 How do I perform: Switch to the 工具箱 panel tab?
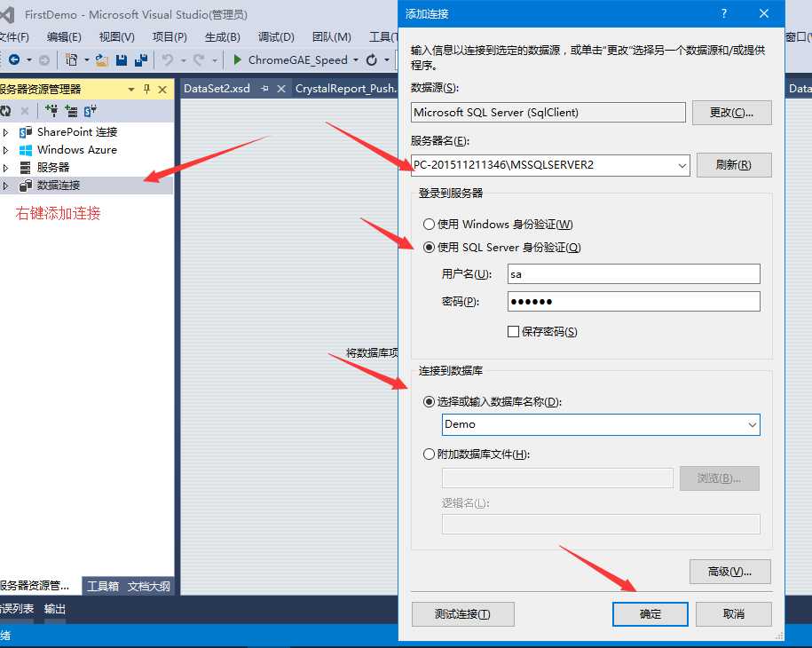(103, 586)
